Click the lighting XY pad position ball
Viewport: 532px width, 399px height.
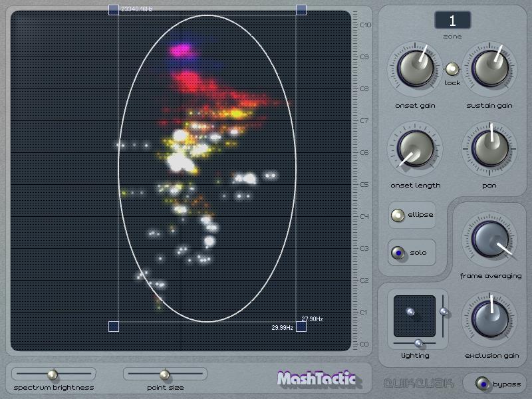410,311
